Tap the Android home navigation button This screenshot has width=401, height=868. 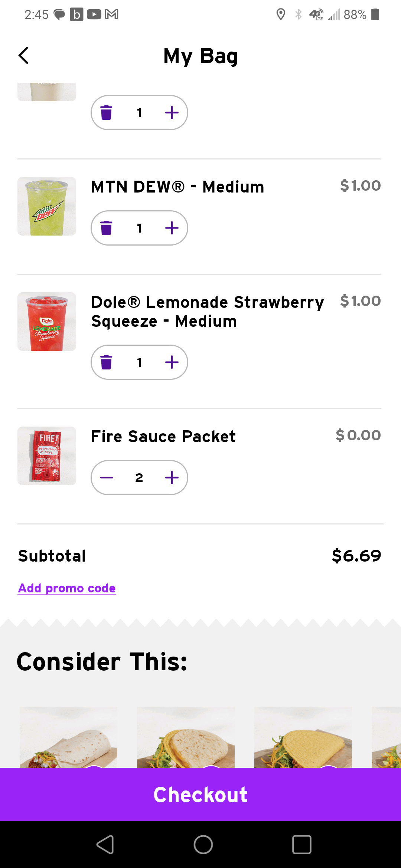pyautogui.click(x=203, y=845)
